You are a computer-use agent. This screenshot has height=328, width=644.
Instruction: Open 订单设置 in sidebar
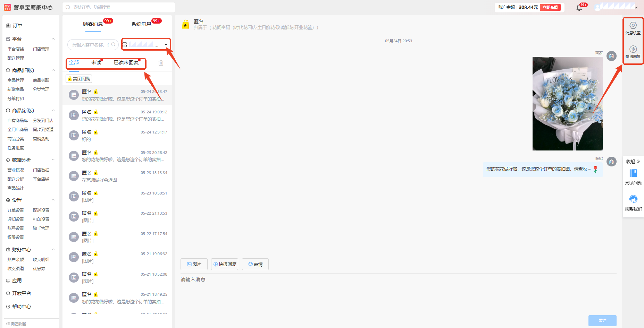pos(16,210)
